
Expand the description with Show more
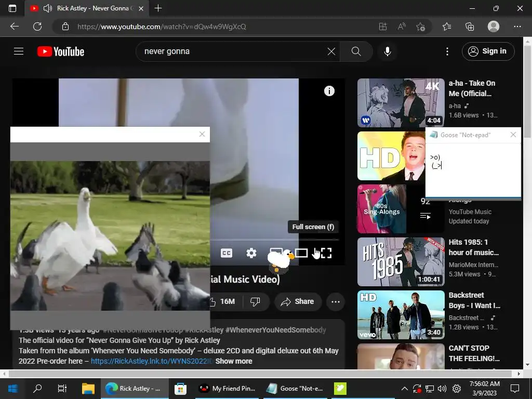234,362
